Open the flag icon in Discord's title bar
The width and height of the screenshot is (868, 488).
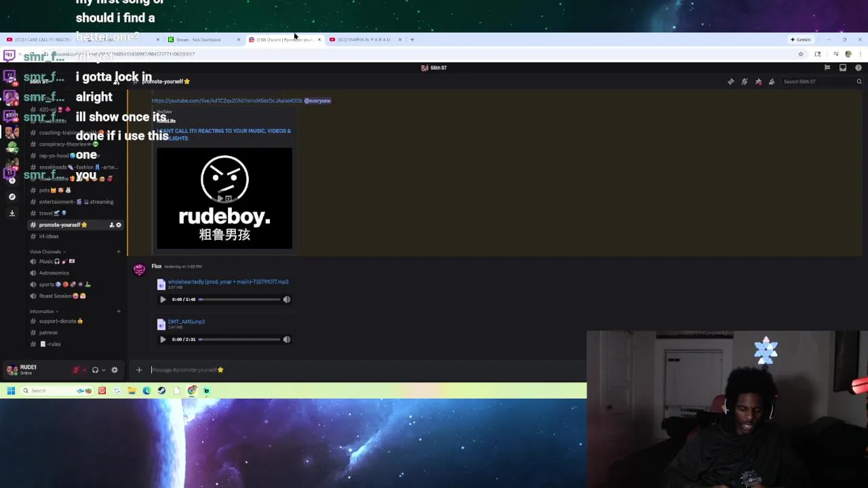coord(827,68)
